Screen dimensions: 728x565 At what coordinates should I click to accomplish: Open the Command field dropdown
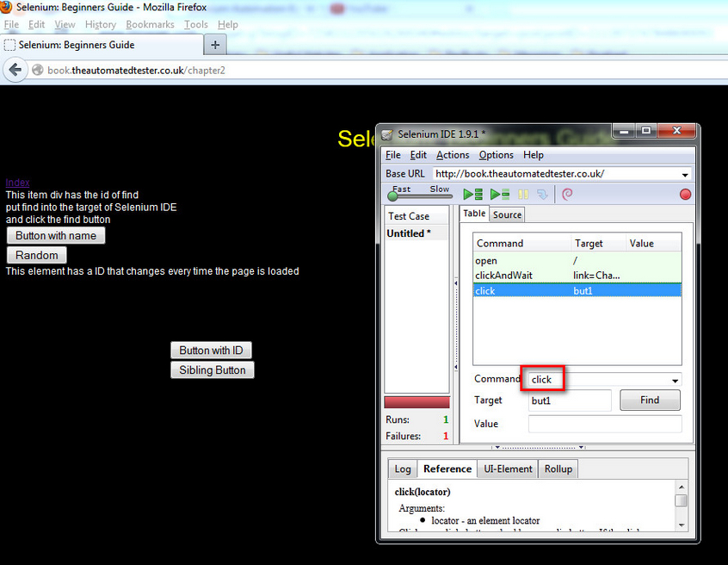pos(676,380)
